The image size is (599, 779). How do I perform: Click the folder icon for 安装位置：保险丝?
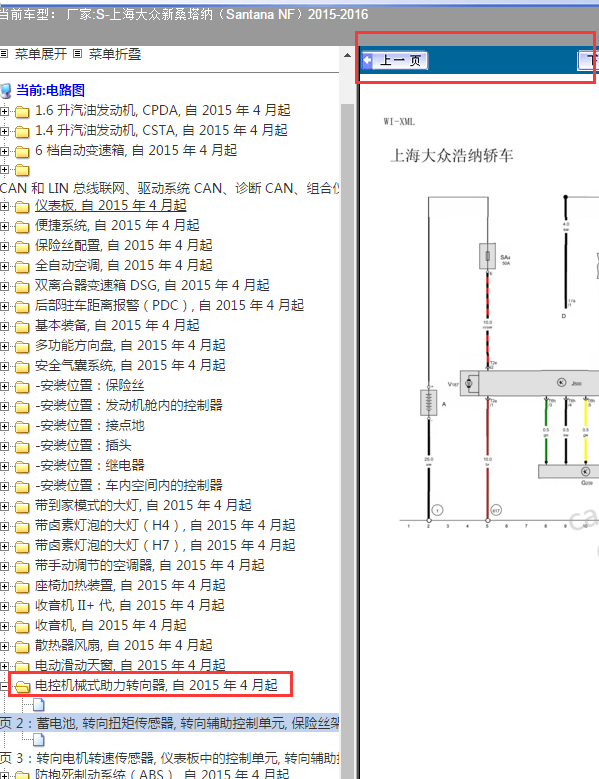click(x=22, y=386)
